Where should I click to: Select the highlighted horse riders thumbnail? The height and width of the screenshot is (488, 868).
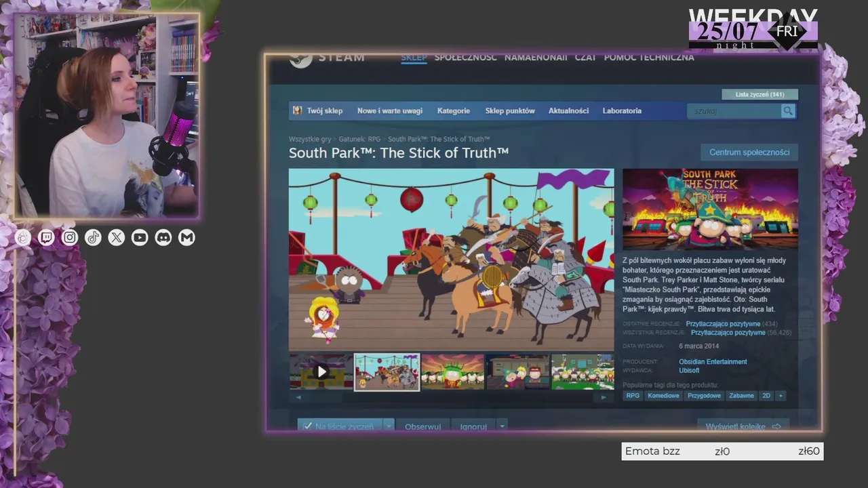tap(387, 371)
